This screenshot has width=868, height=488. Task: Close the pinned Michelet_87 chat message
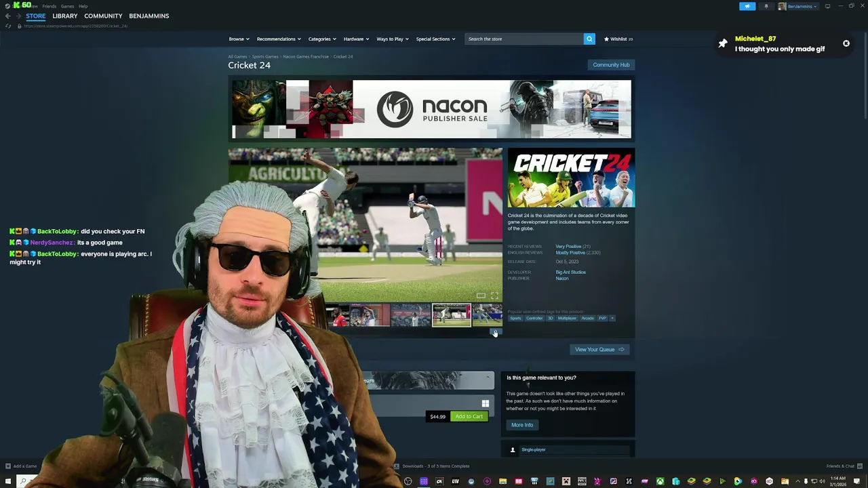tap(846, 43)
